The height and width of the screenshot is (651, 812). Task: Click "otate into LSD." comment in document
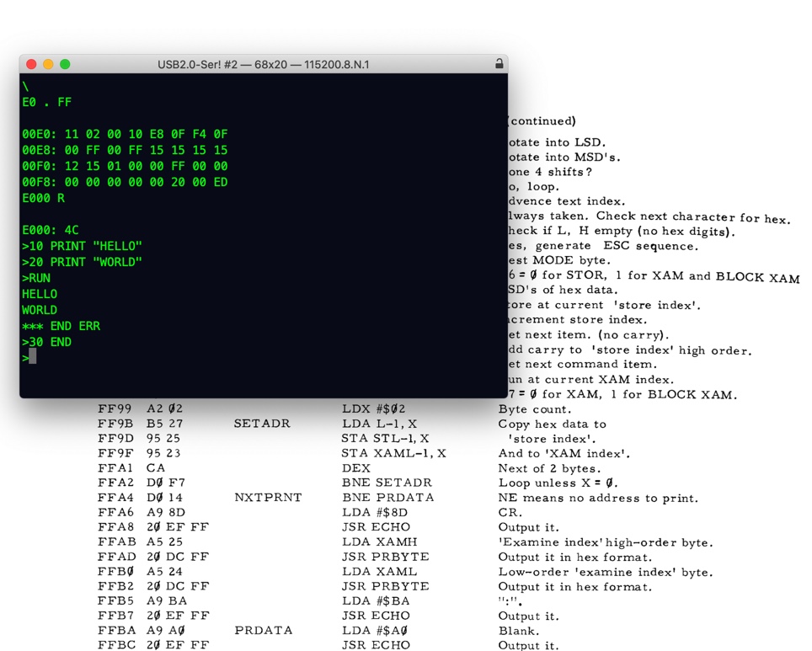tap(557, 142)
